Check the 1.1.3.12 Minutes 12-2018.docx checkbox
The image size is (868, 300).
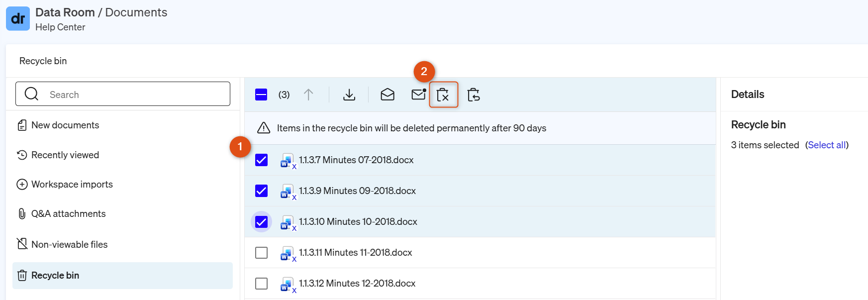261,283
